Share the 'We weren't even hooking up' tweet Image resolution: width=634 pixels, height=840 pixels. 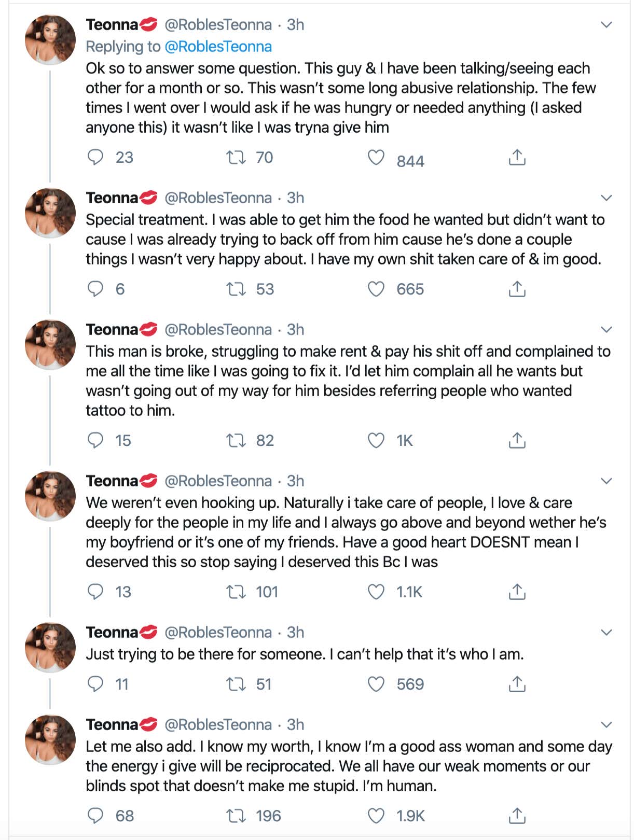pyautogui.click(x=517, y=592)
